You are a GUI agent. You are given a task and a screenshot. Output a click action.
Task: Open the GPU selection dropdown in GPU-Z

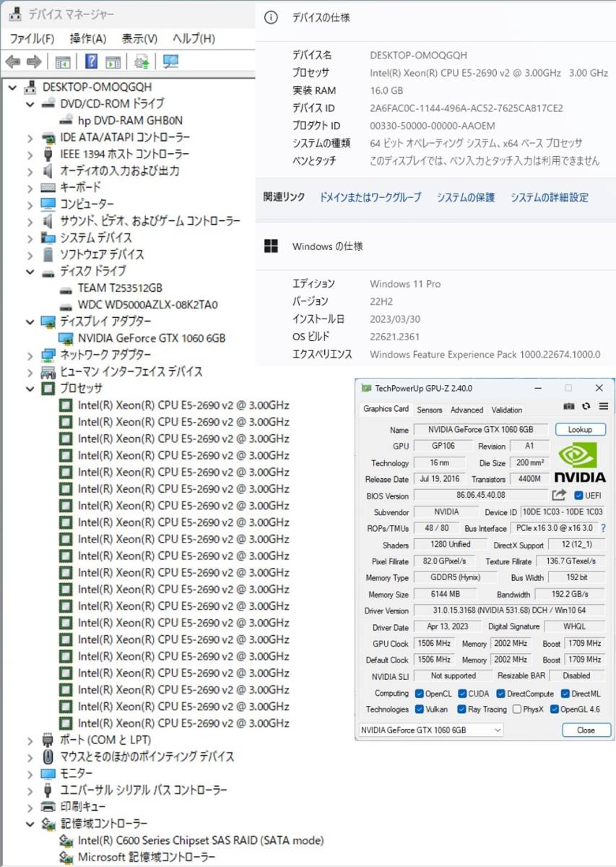[431, 730]
